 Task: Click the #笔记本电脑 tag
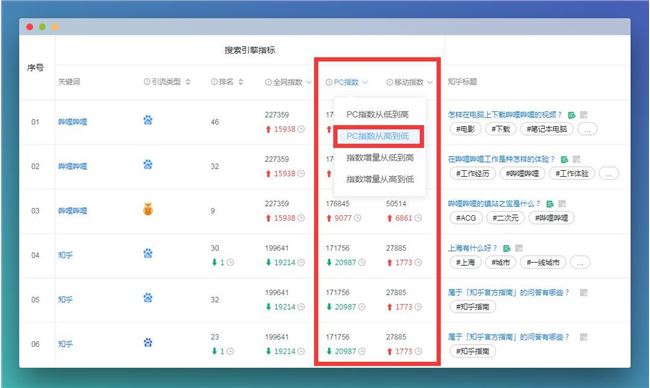[547, 129]
